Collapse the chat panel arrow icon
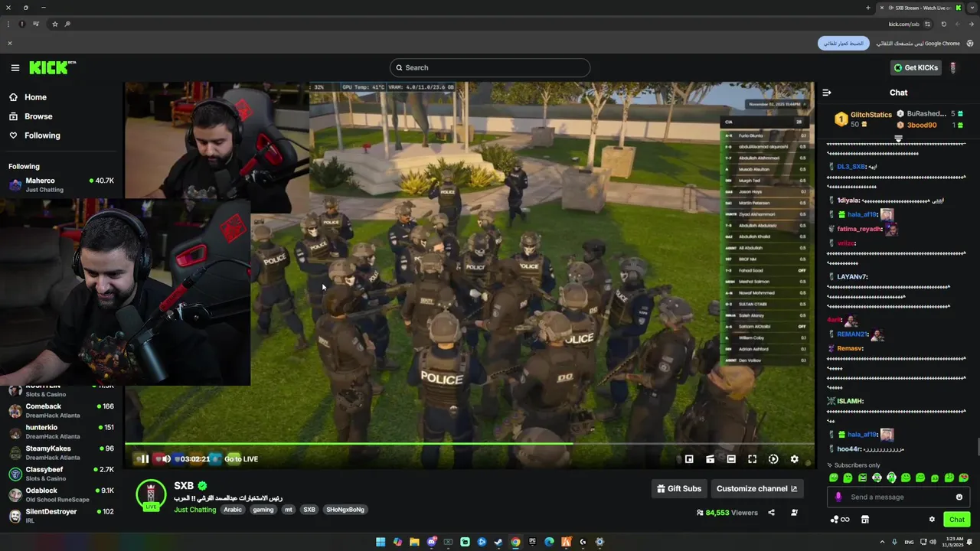Image resolution: width=980 pixels, height=551 pixels. (x=827, y=93)
